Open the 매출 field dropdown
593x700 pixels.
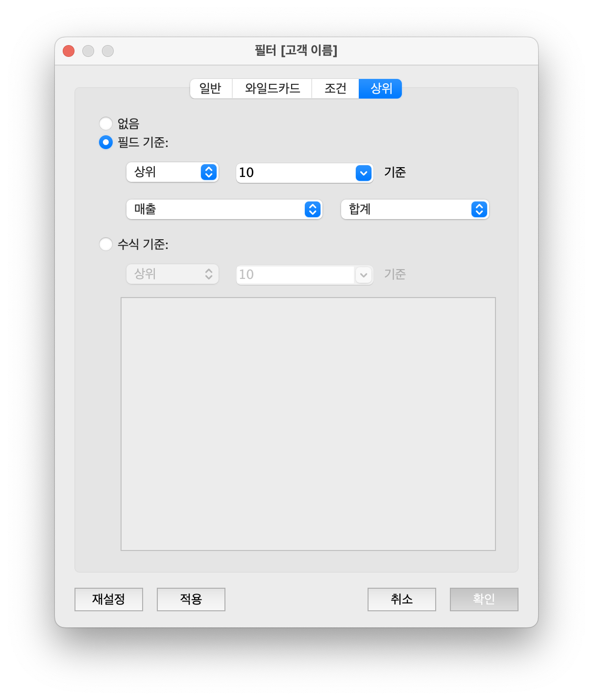[x=224, y=209]
